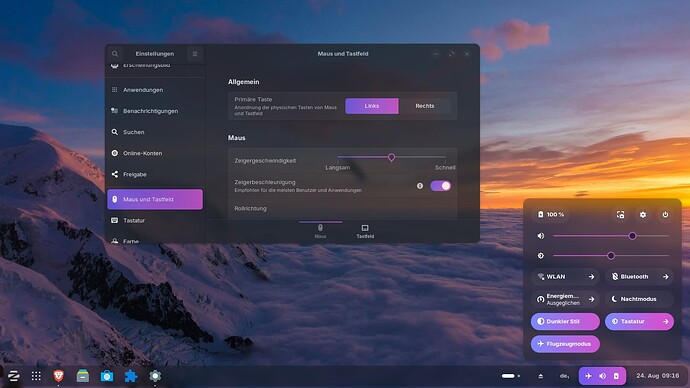Toggle the Zeigerbeschleunigung switch
The width and height of the screenshot is (690, 388).
440,186
